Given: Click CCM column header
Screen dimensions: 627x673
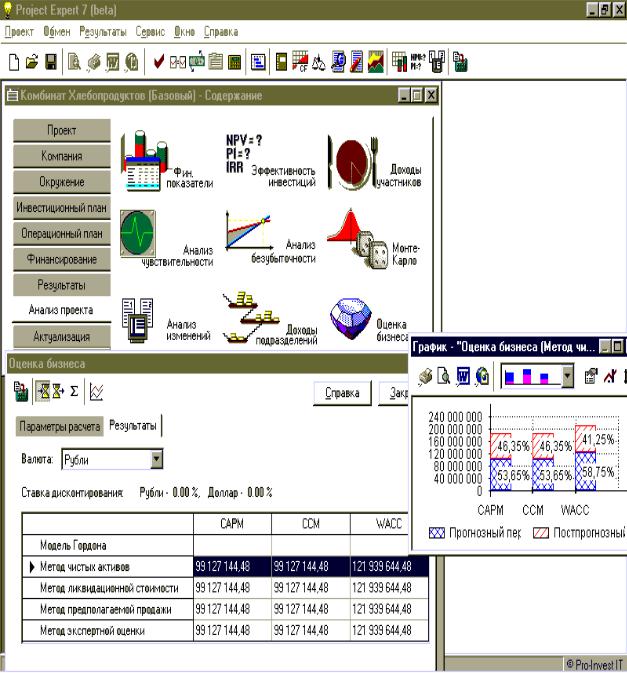Looking at the screenshot, I should coord(311,524).
